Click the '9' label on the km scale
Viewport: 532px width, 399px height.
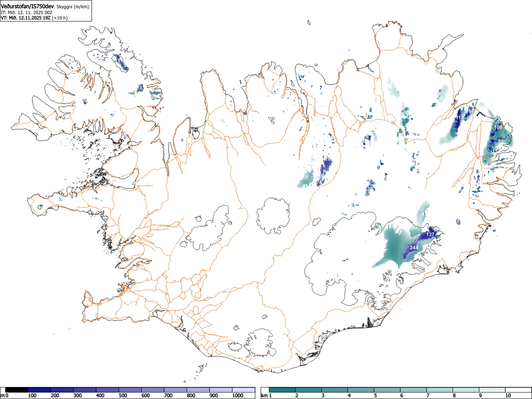(480, 396)
